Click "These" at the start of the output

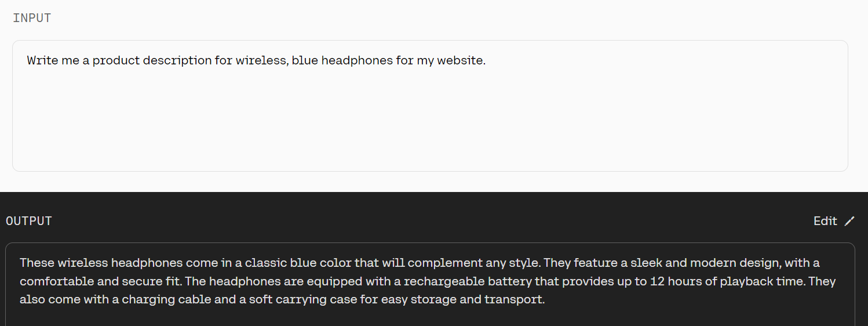tap(36, 263)
